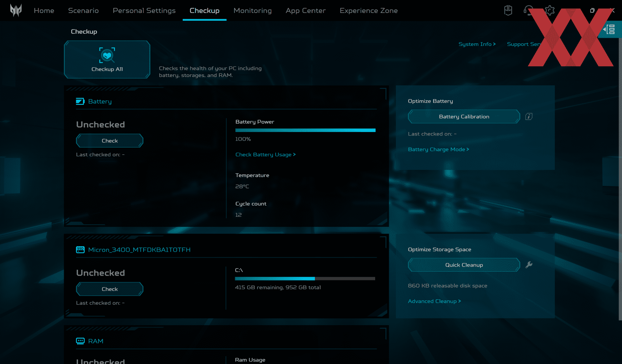Open the settings gear icon

550,10
